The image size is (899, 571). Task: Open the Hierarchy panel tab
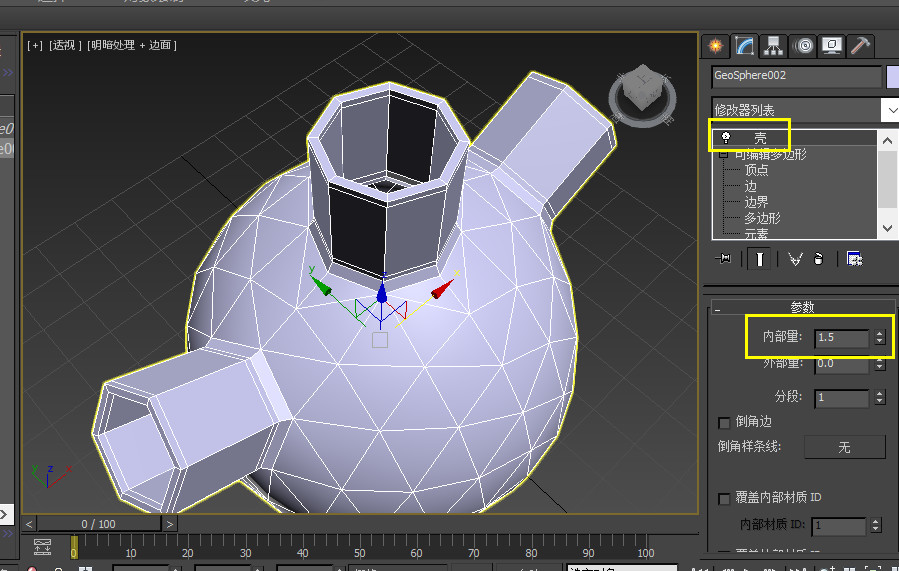(x=772, y=45)
